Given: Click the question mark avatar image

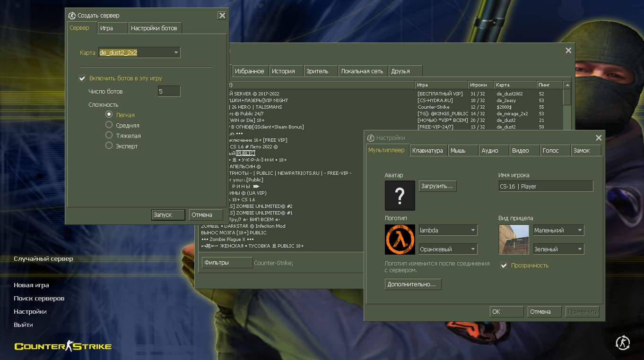Looking at the screenshot, I should tap(400, 196).
